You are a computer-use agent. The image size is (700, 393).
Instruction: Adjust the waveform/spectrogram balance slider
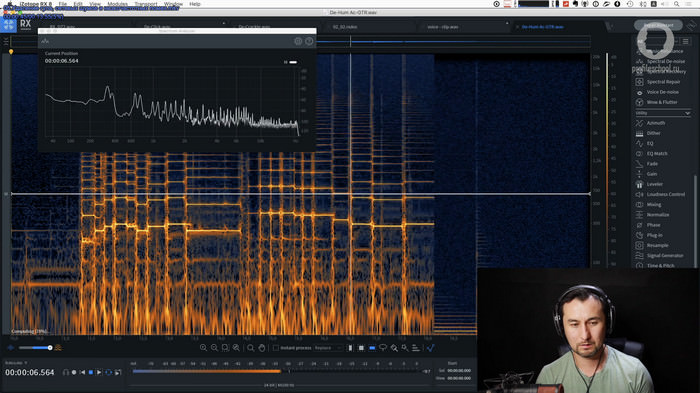click(35, 348)
